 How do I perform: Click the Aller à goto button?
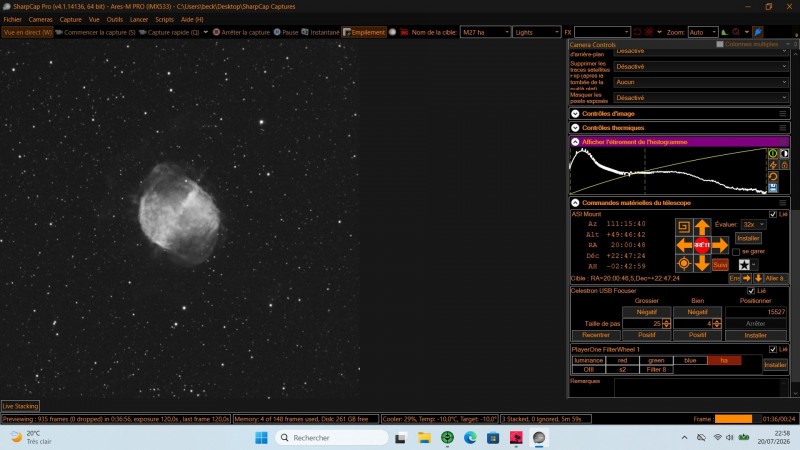776,278
